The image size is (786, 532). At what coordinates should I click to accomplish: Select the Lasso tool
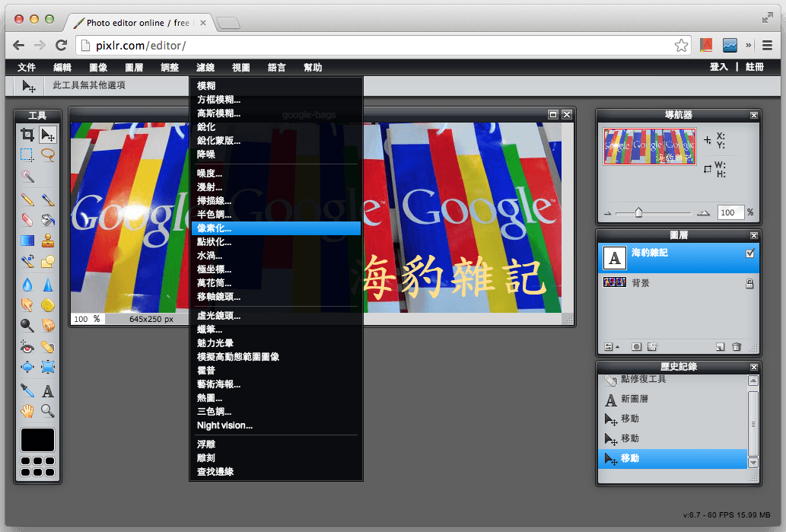tap(48, 155)
